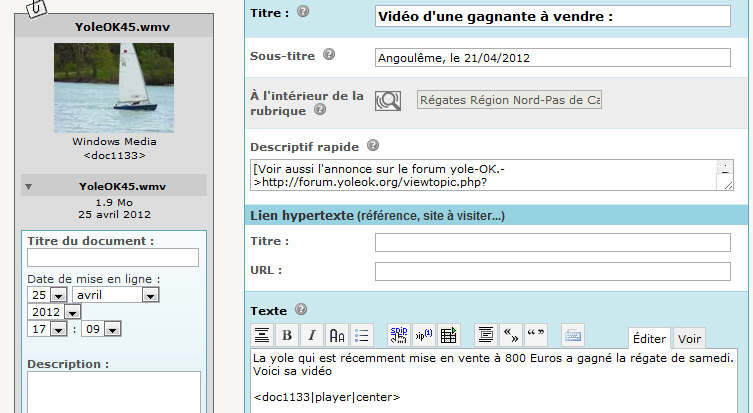Click the French quotes « » icon
Screen dimensions: 753x413
[x=510, y=335]
